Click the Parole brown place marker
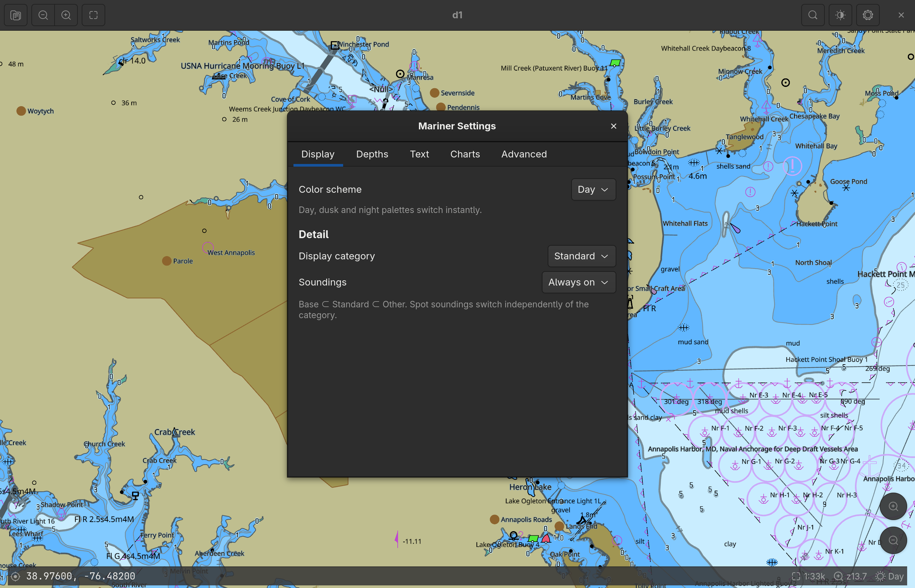This screenshot has height=588, width=915. (167, 261)
